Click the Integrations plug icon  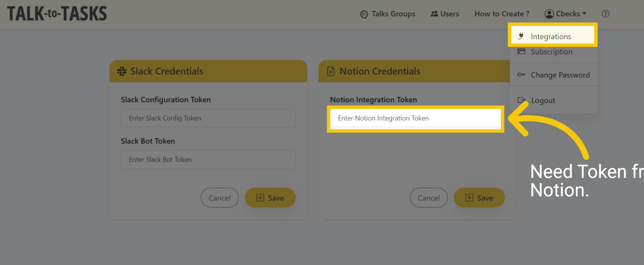click(521, 36)
